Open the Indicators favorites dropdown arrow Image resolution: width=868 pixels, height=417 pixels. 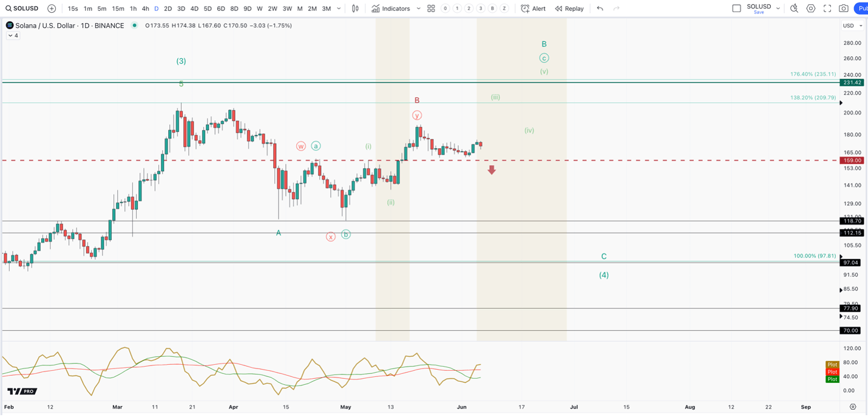click(x=418, y=8)
